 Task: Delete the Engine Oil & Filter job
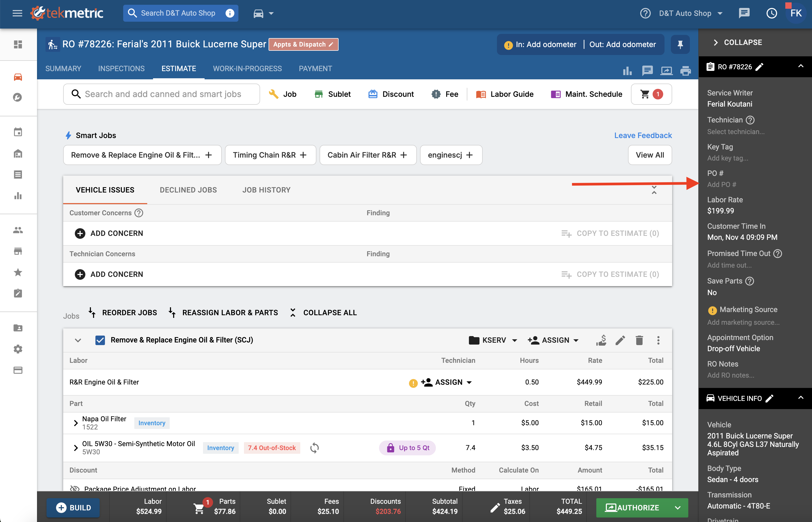click(x=639, y=340)
